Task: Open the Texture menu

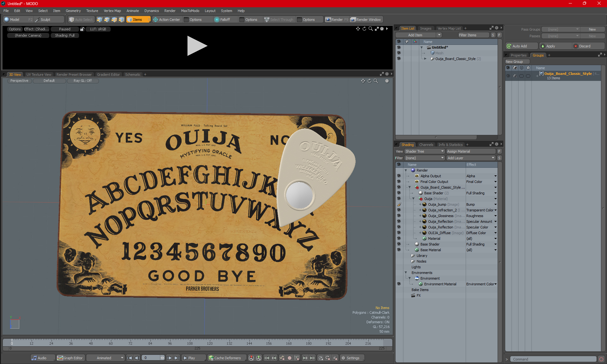Action: click(x=92, y=11)
